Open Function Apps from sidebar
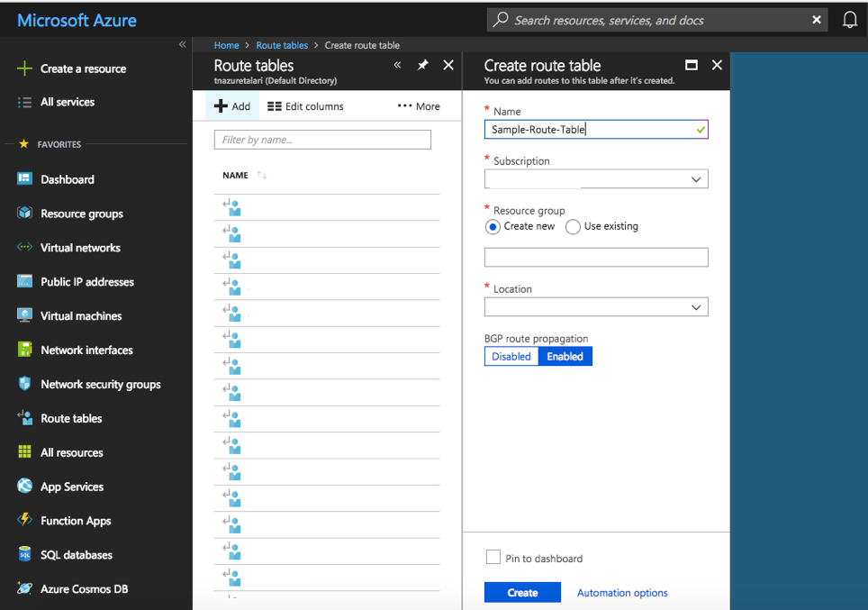 click(76, 521)
